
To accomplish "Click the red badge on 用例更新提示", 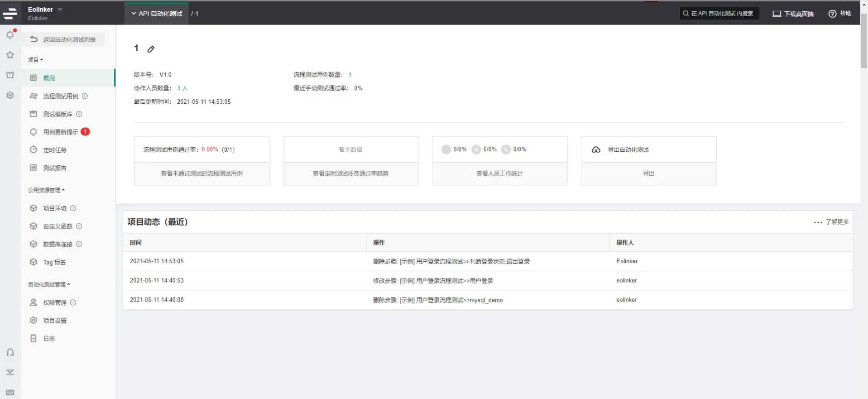I will (x=85, y=131).
